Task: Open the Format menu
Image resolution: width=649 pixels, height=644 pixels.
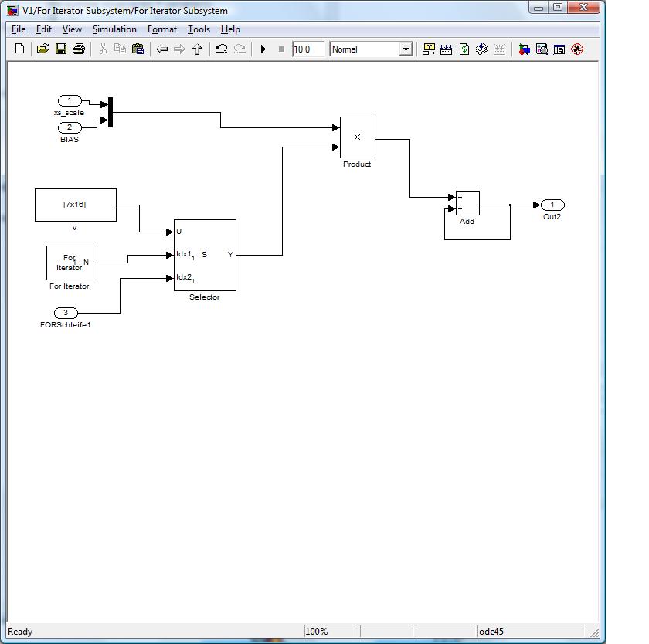Action: pos(162,29)
